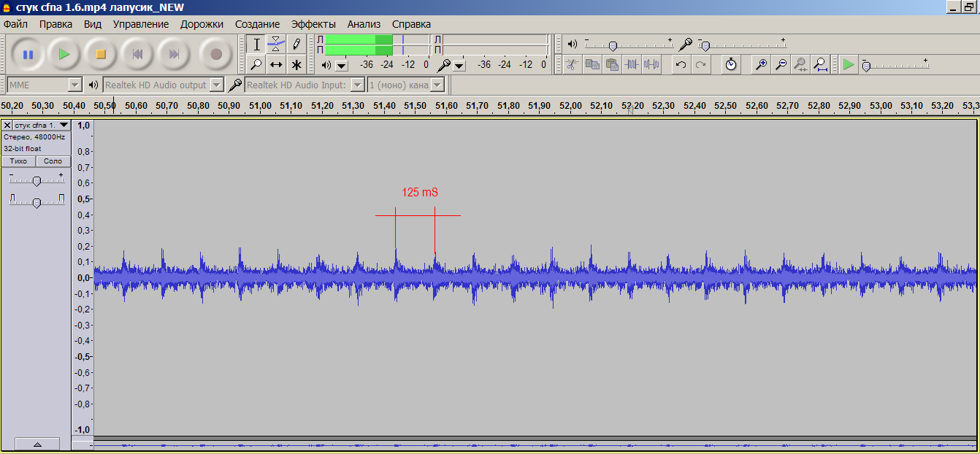The width and height of the screenshot is (980, 454).
Task: Activate the Multi-tool asterisk icon
Action: click(296, 64)
